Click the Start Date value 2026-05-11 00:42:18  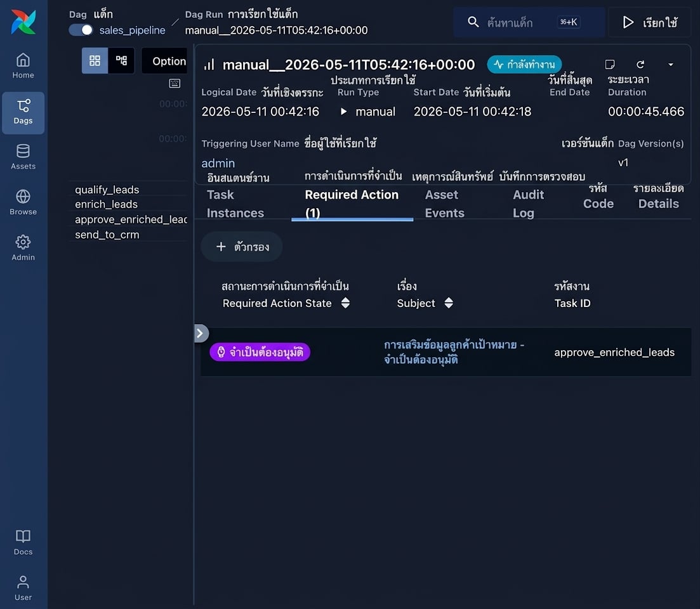pyautogui.click(x=472, y=112)
